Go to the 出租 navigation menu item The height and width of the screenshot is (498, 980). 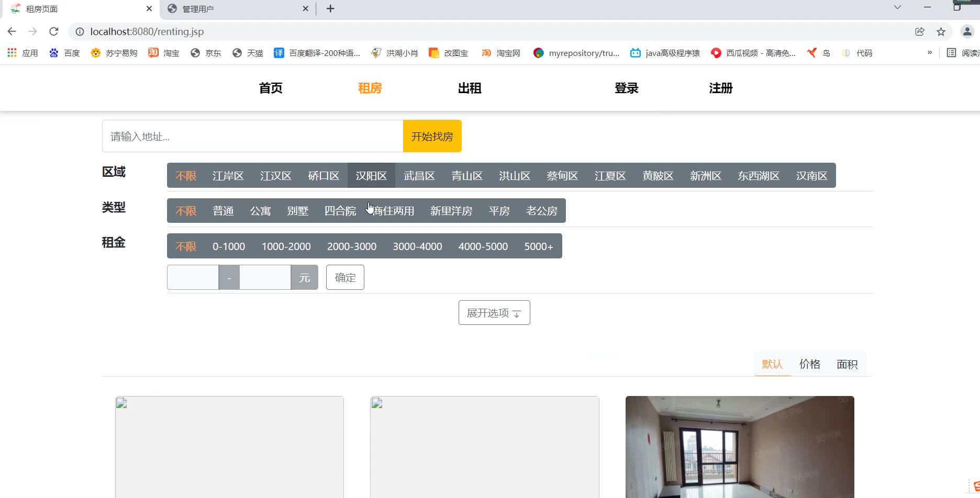469,88
